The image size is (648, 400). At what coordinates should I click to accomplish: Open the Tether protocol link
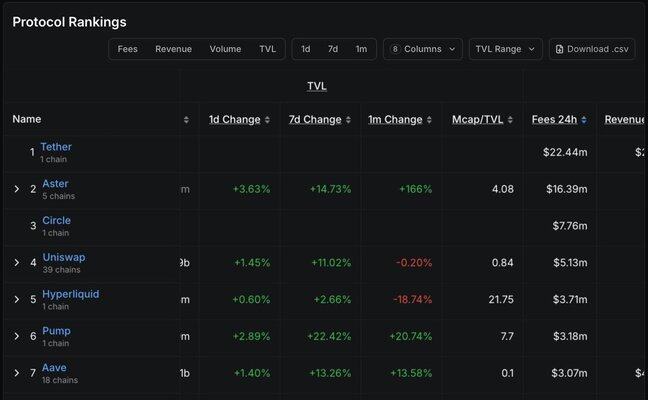point(56,147)
